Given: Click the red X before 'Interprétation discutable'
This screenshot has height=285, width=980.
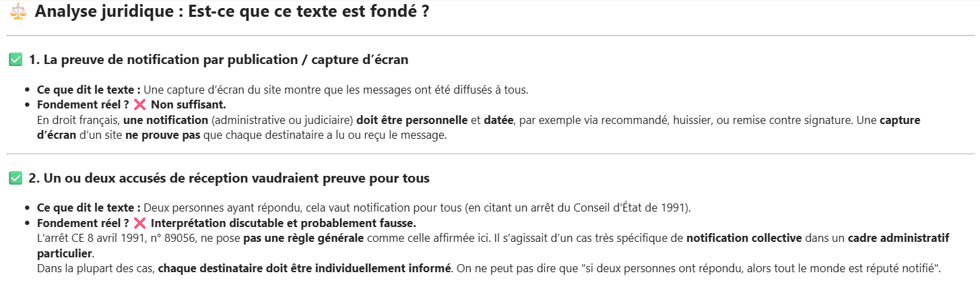Looking at the screenshot, I should 140,223.
